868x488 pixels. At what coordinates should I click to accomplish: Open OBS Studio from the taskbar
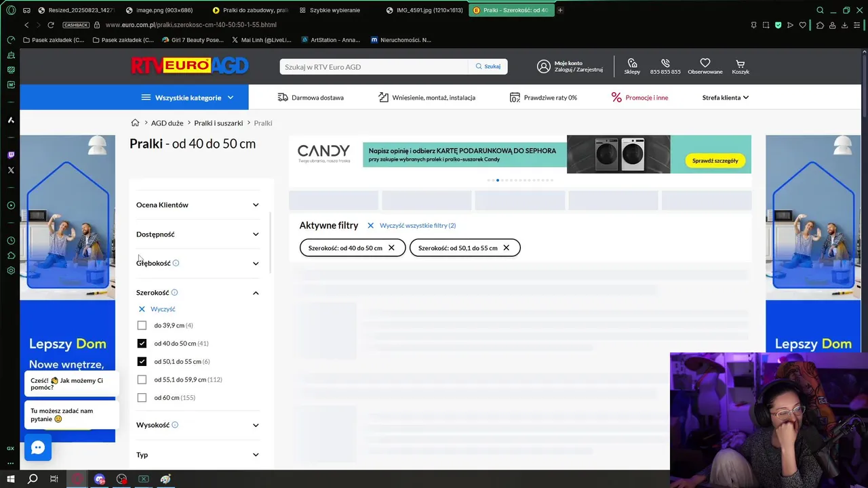(121, 479)
